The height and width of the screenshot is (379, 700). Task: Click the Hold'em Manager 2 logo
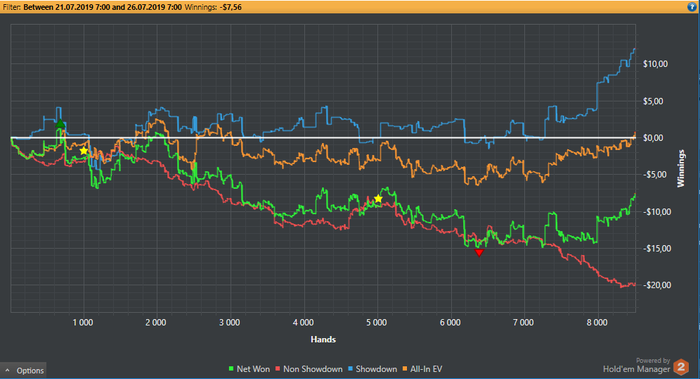coord(681,367)
